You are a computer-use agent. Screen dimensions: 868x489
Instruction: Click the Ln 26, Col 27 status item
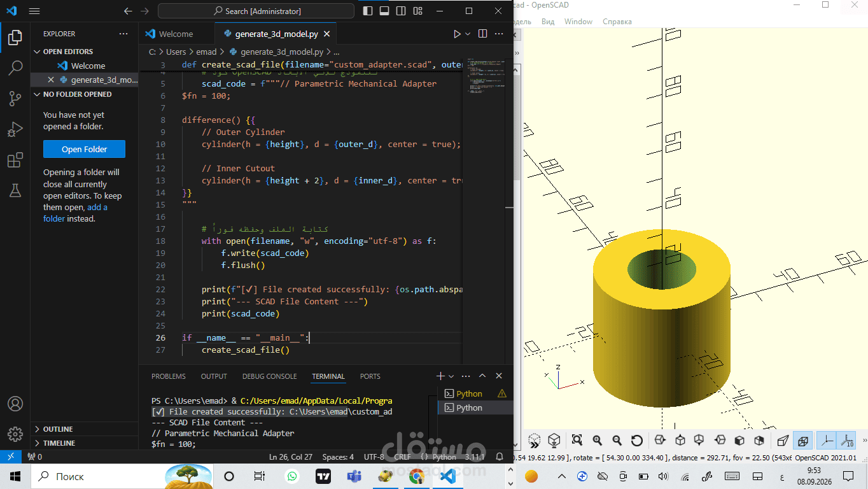291,457
